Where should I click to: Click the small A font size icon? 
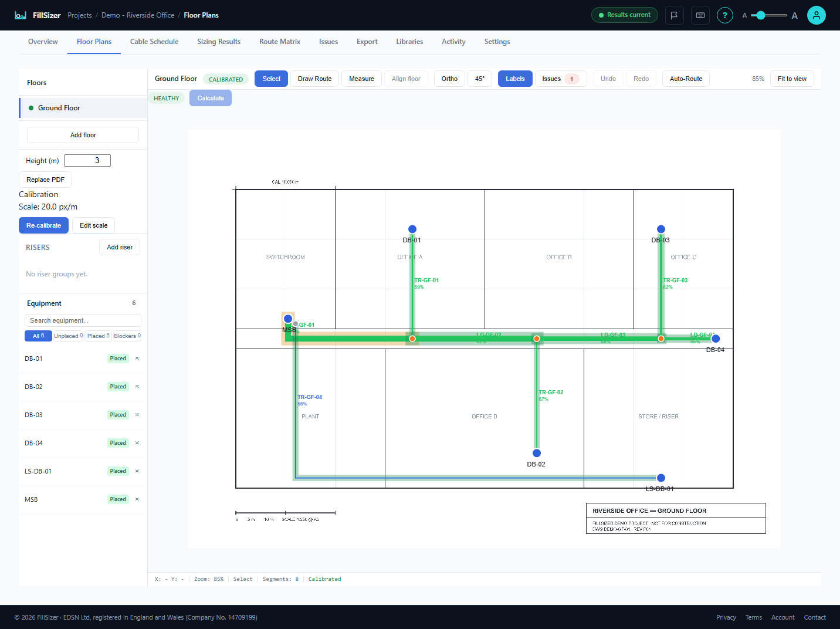tap(744, 16)
